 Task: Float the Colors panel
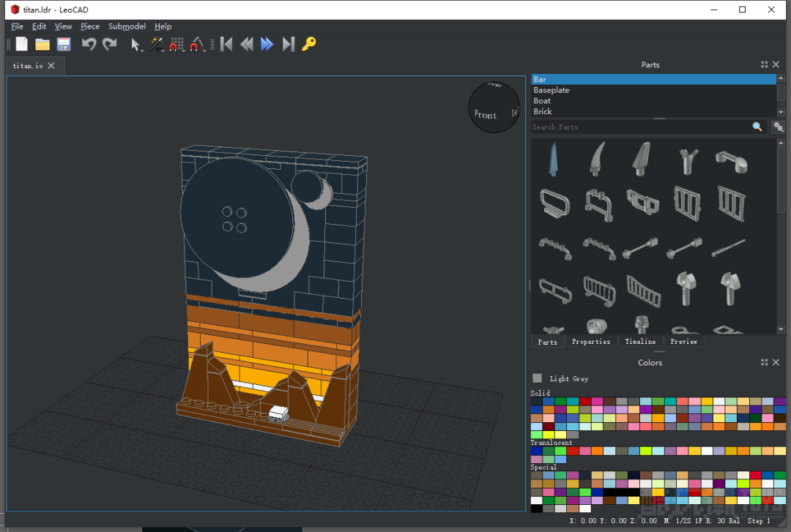764,362
